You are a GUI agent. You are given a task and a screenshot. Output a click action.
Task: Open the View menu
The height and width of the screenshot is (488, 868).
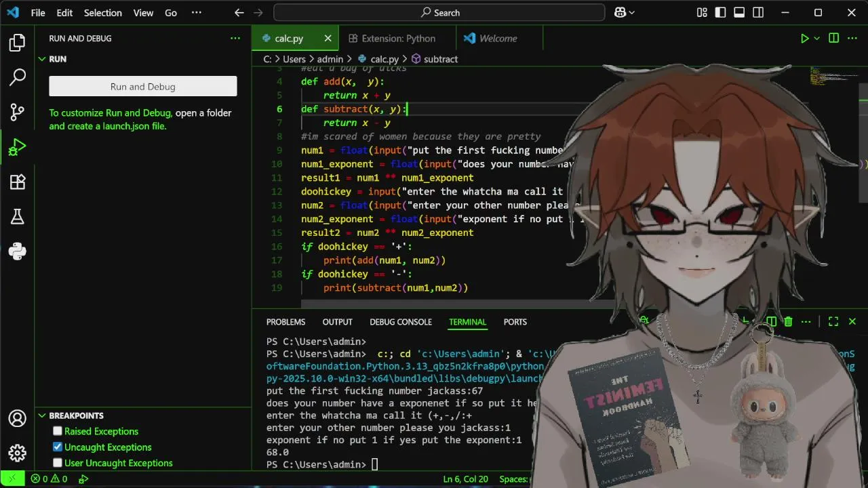(x=143, y=12)
